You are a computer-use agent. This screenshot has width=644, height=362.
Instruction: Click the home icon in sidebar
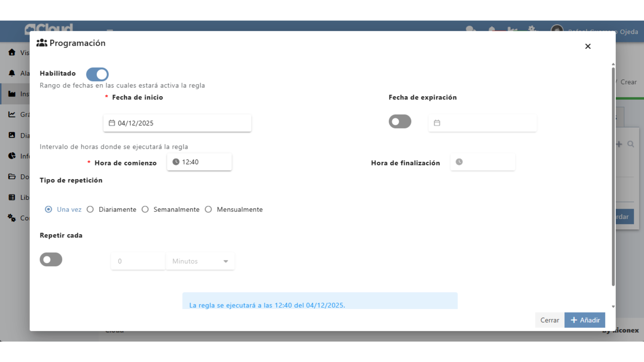12,52
